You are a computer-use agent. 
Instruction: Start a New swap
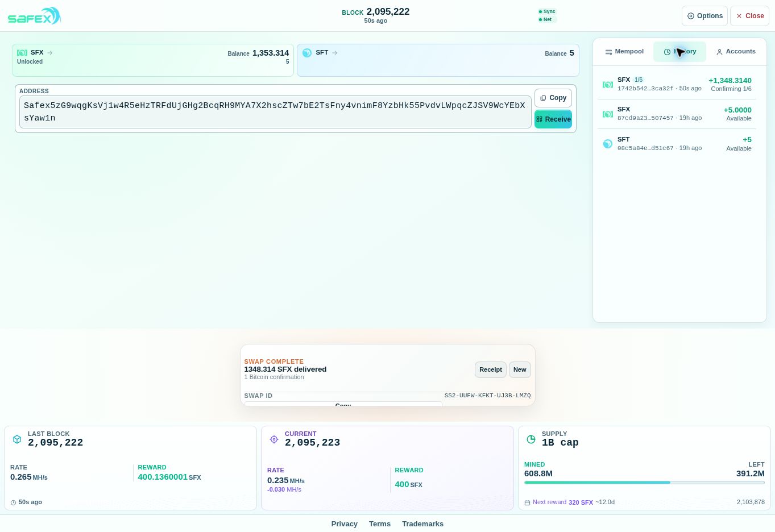click(x=520, y=369)
